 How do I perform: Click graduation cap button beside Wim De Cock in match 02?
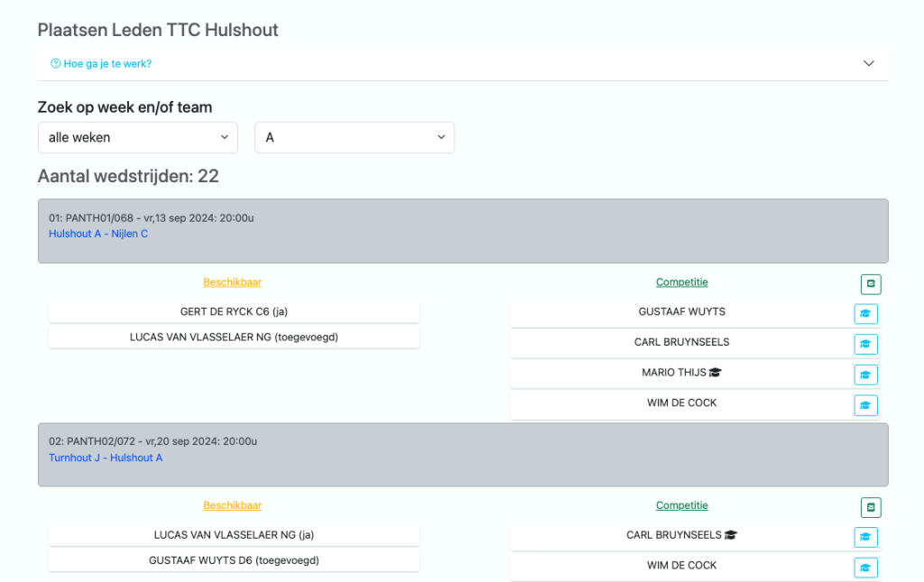click(x=865, y=568)
